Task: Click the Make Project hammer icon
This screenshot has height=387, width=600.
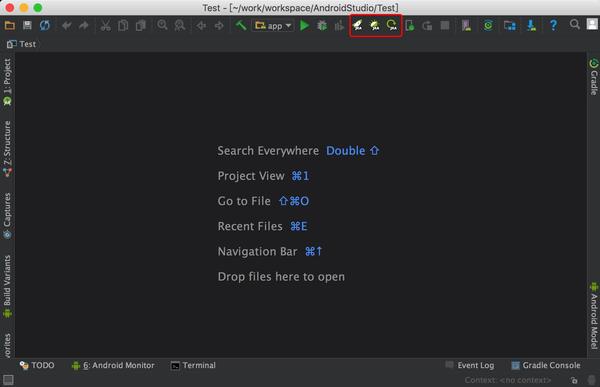Action: click(241, 26)
